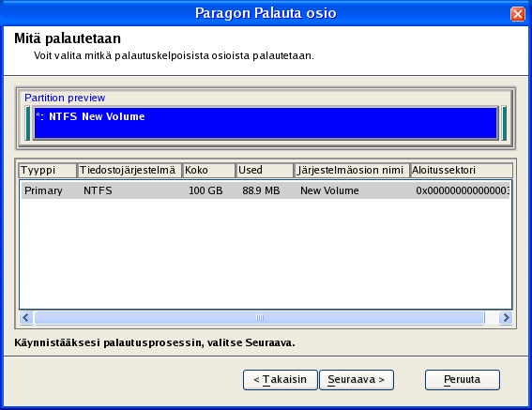Screen dimensions: 532x410
Task: Click the New Volume name cell
Action: pyautogui.click(x=329, y=190)
